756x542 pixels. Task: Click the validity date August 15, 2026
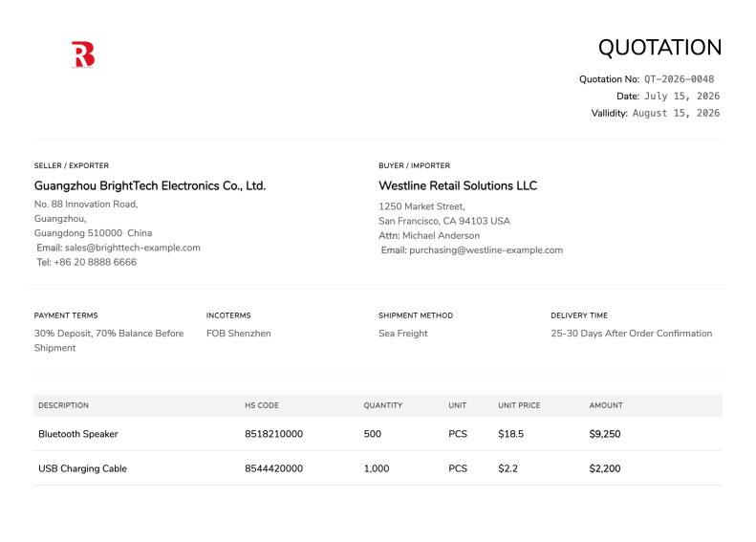[x=676, y=113]
